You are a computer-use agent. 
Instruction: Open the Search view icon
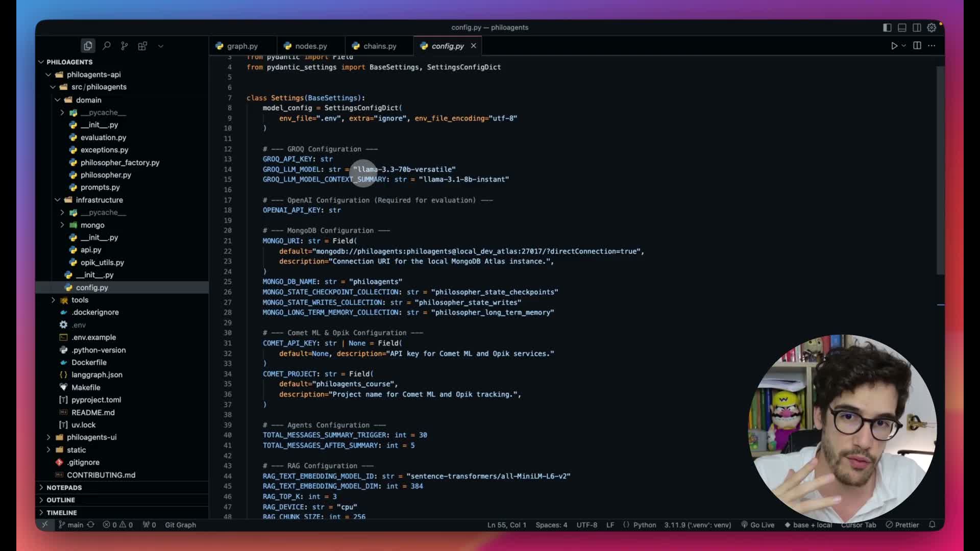coord(106,46)
